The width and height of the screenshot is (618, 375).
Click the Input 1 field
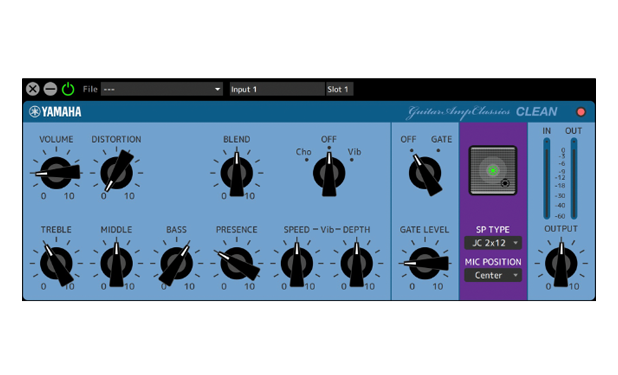[x=277, y=90]
